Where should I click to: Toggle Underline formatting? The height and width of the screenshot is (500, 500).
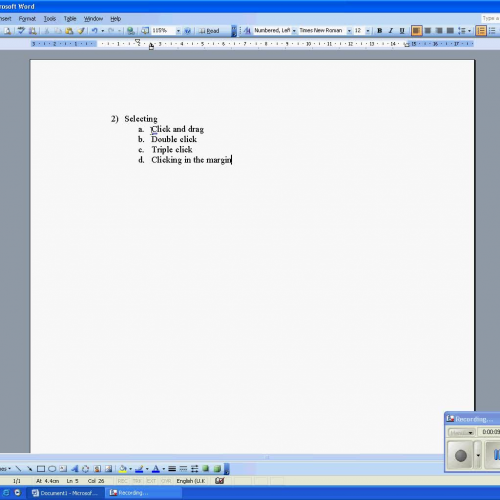click(402, 31)
